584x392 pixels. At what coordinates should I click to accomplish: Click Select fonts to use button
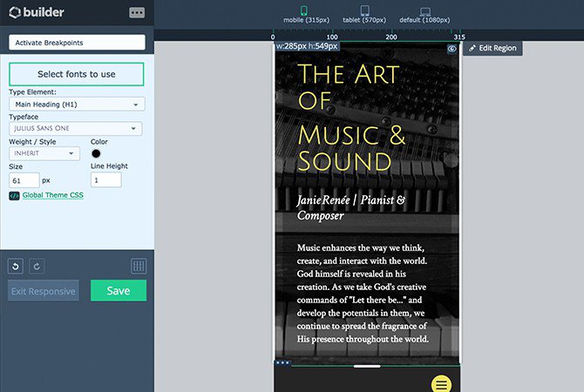tap(77, 74)
